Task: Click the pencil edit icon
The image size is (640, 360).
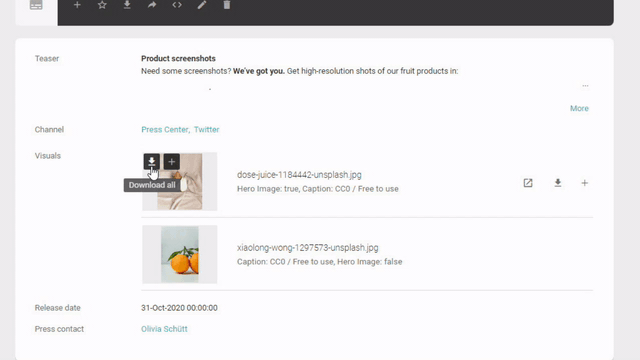Action: click(202, 5)
